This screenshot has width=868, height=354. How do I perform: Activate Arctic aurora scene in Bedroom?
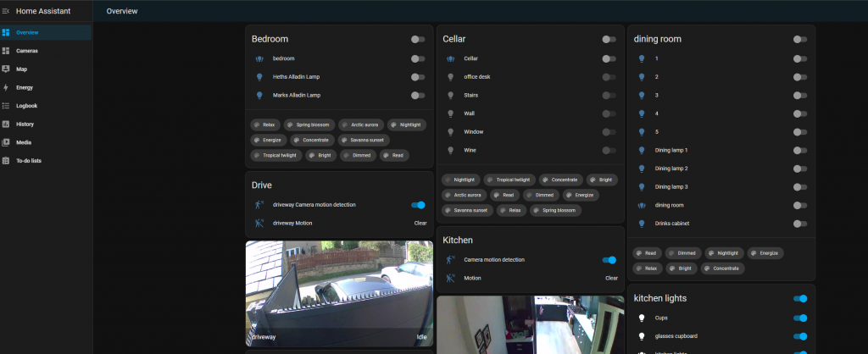[361, 124]
